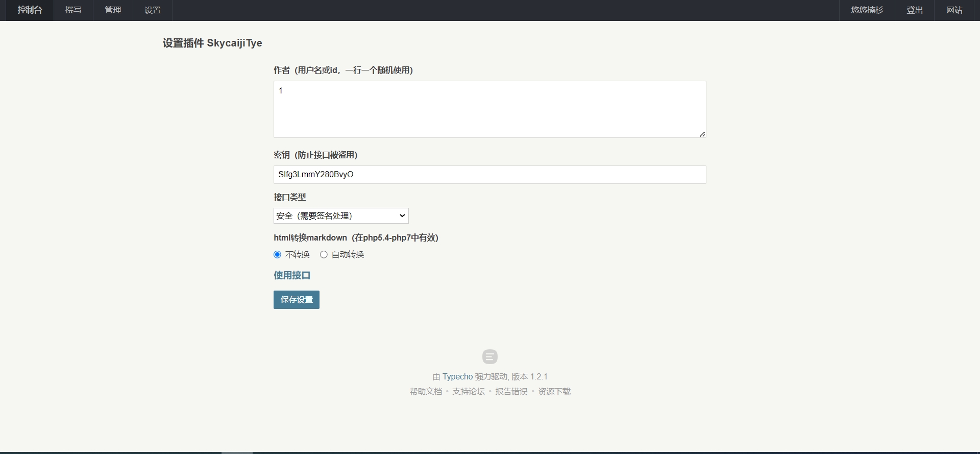Click into the 作者 textarea
The image size is (980, 454).
point(489,109)
